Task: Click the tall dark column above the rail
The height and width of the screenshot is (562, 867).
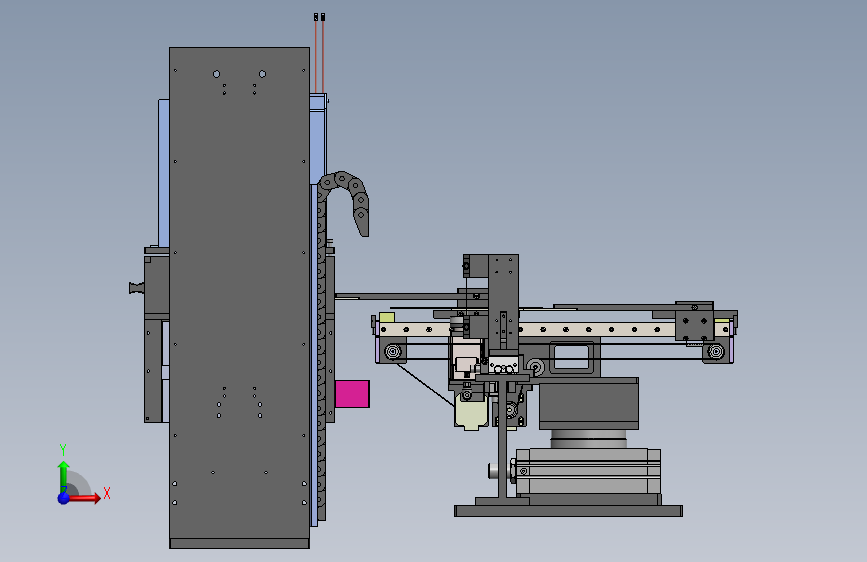Action: point(503,301)
